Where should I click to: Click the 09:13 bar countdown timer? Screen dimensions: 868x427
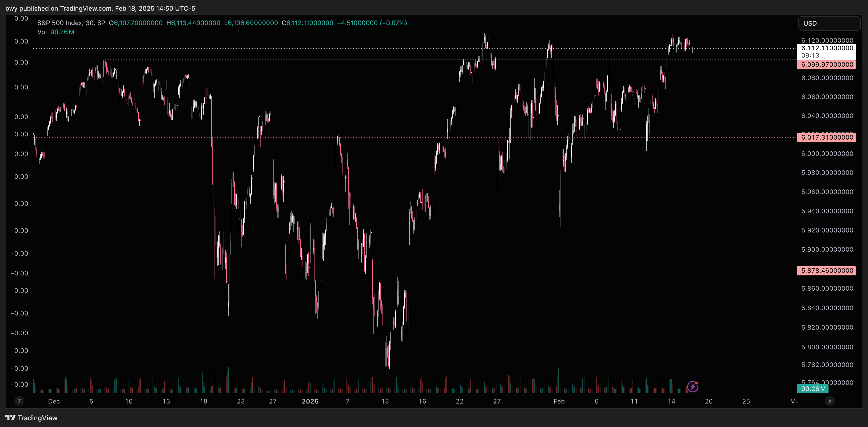(810, 56)
